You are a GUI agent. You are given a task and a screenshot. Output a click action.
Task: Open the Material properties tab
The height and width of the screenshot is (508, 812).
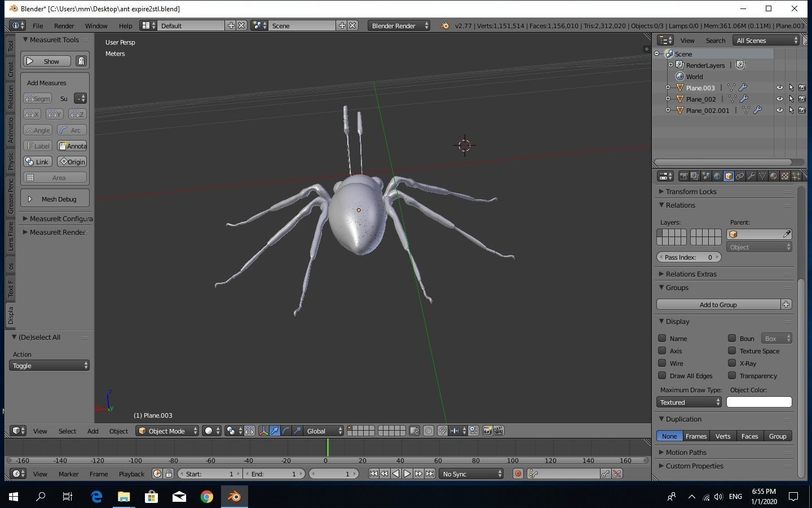(774, 176)
